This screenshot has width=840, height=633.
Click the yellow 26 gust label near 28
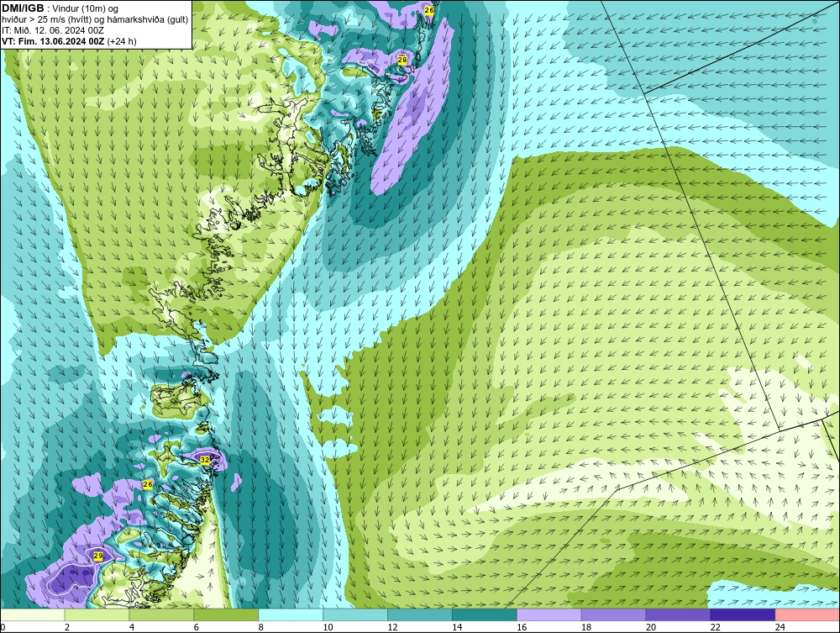[x=429, y=9]
